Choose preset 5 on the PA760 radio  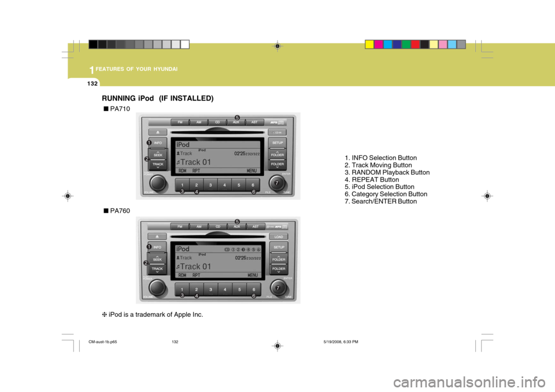239,290
